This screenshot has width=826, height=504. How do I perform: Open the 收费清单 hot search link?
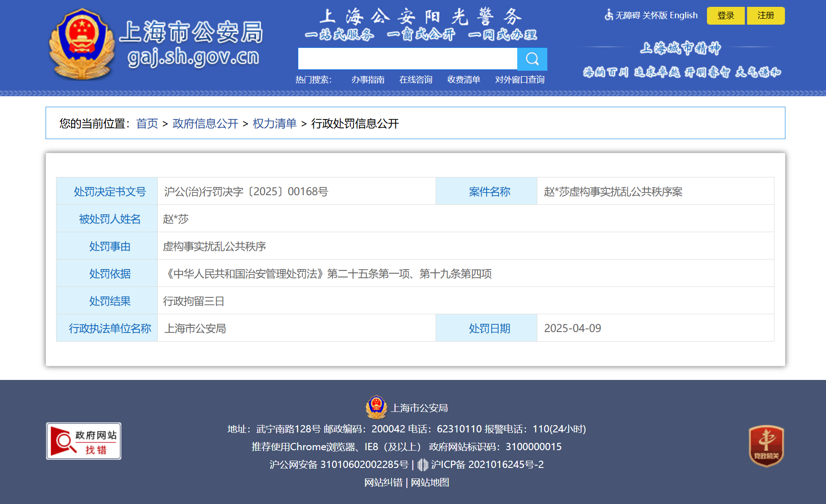tap(463, 80)
